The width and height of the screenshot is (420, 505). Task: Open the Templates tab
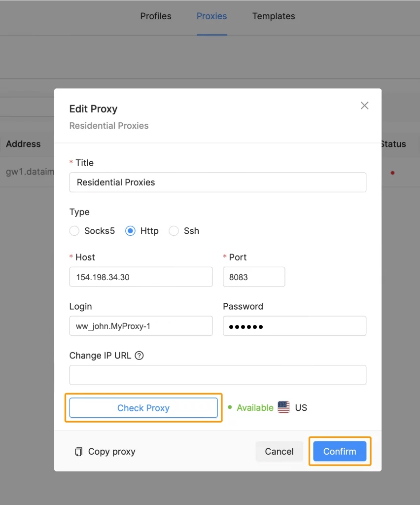click(x=274, y=16)
